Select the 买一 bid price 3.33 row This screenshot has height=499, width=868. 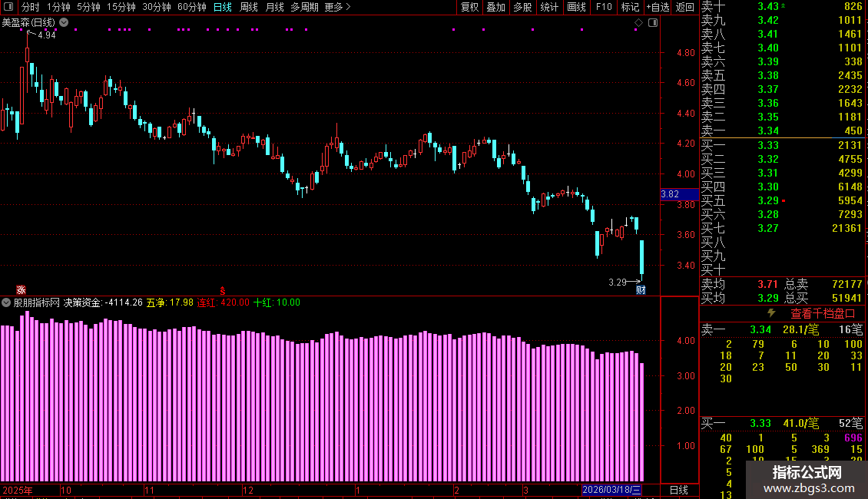click(782, 145)
